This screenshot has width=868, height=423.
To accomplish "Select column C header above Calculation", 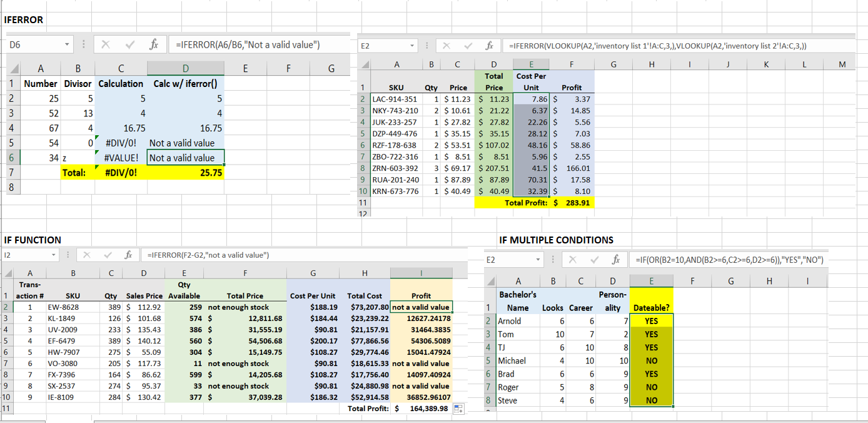I will click(121, 68).
